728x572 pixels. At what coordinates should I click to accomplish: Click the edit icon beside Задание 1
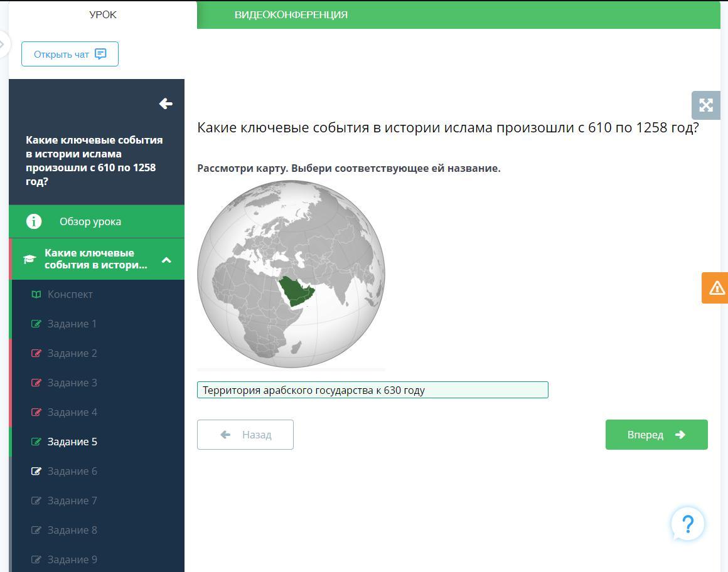click(x=36, y=324)
